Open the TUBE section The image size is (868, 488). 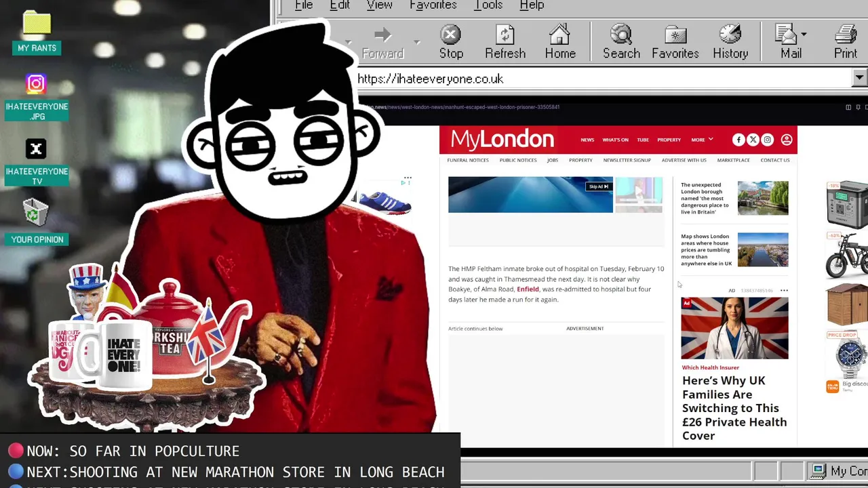643,140
